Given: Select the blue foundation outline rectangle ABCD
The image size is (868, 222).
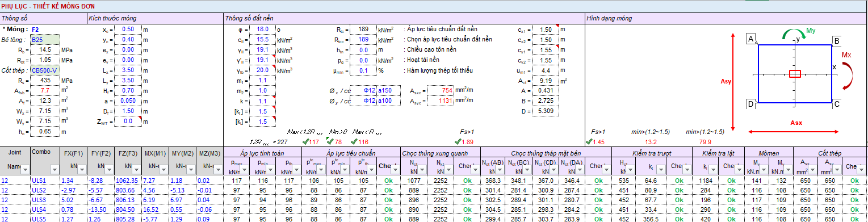Looking at the screenshot, I should [795, 74].
